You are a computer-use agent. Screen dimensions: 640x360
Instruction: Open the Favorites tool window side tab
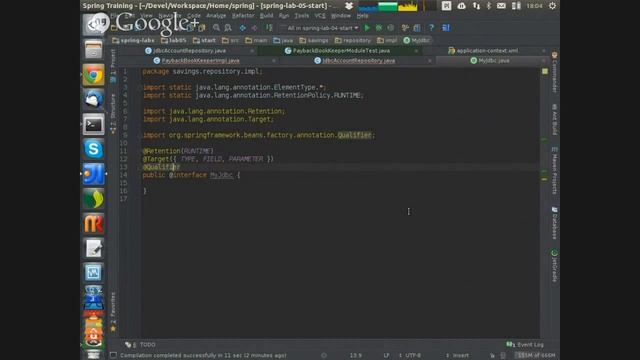coord(113,311)
